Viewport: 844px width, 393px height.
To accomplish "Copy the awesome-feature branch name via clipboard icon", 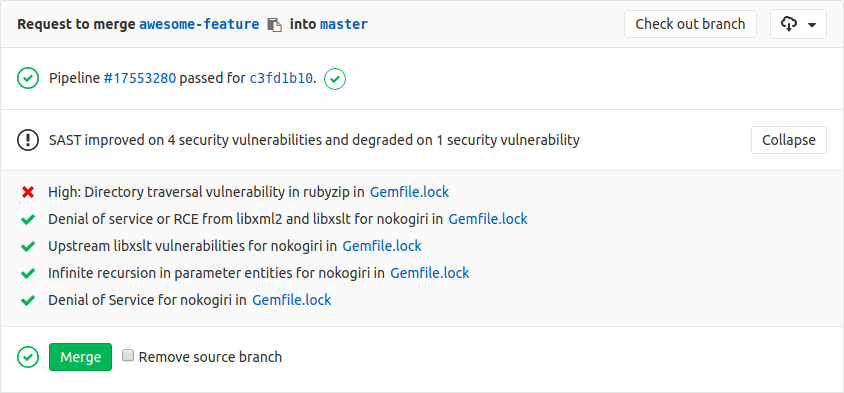I will [275, 25].
